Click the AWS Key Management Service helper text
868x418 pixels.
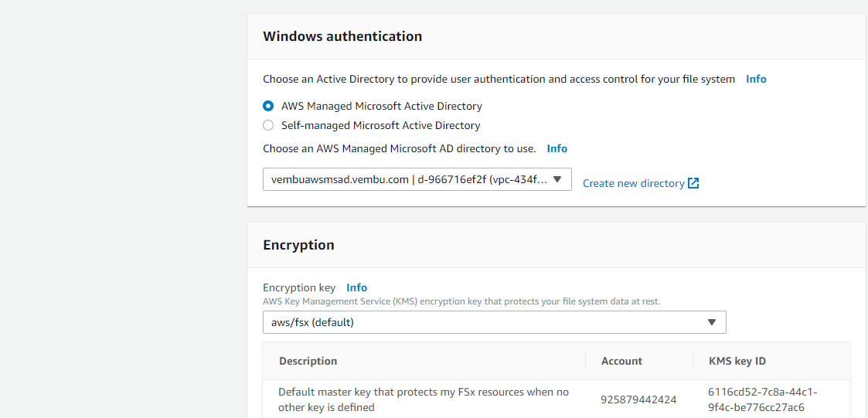(x=461, y=301)
